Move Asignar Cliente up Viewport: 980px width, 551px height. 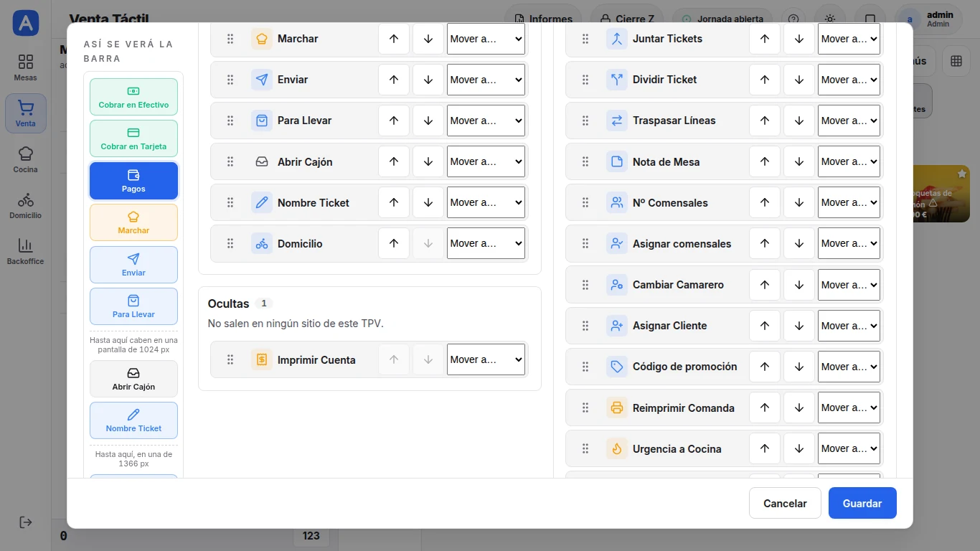765,326
